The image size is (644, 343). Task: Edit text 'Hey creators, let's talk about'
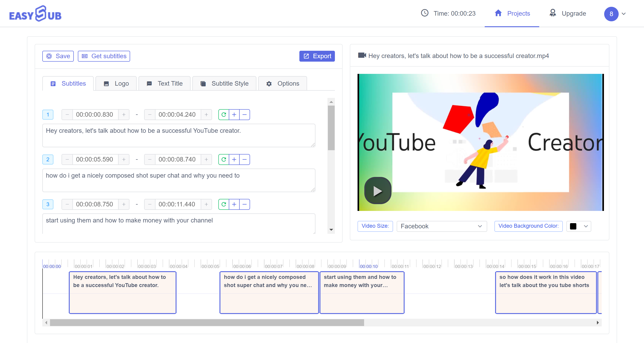click(179, 135)
